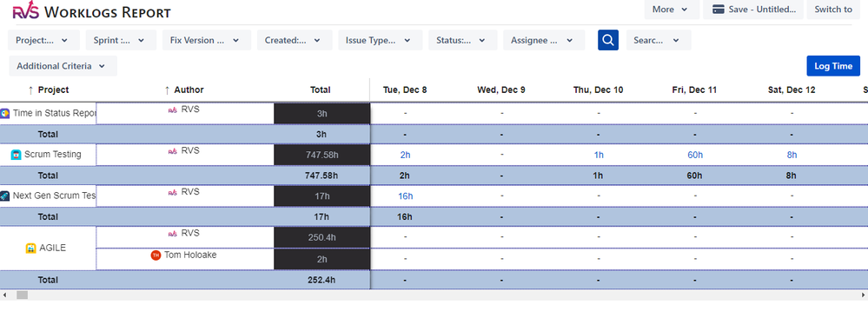Open the 60h worklog on Fri, Dec 11
Viewport: 868px width, 325px height.
point(695,155)
